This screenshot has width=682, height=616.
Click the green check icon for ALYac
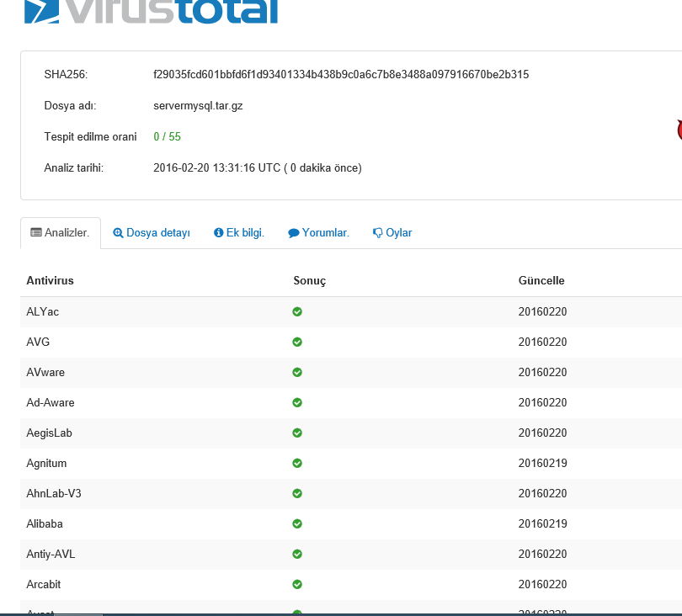pyautogui.click(x=297, y=311)
